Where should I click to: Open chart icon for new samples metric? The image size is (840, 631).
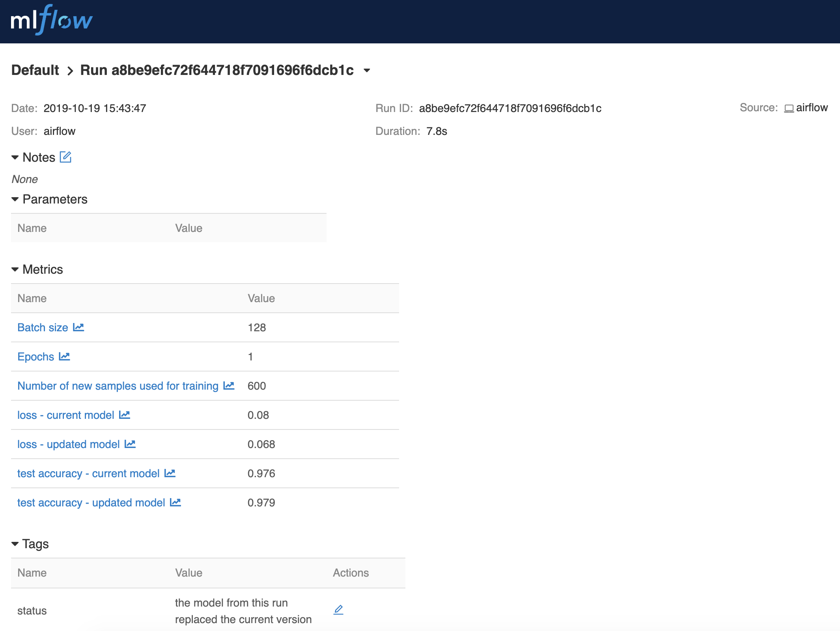click(x=229, y=386)
